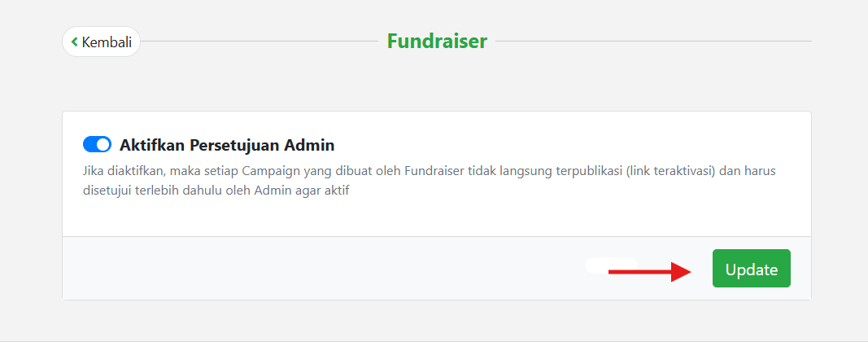Disable the Aktifkan Persetujuan Admin switch
Screen dimensions: 868x342
point(97,145)
